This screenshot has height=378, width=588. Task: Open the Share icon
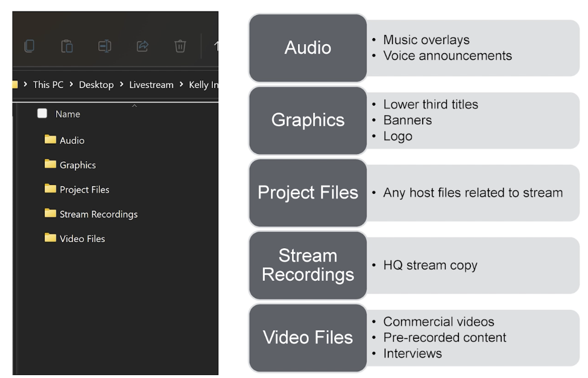(142, 46)
